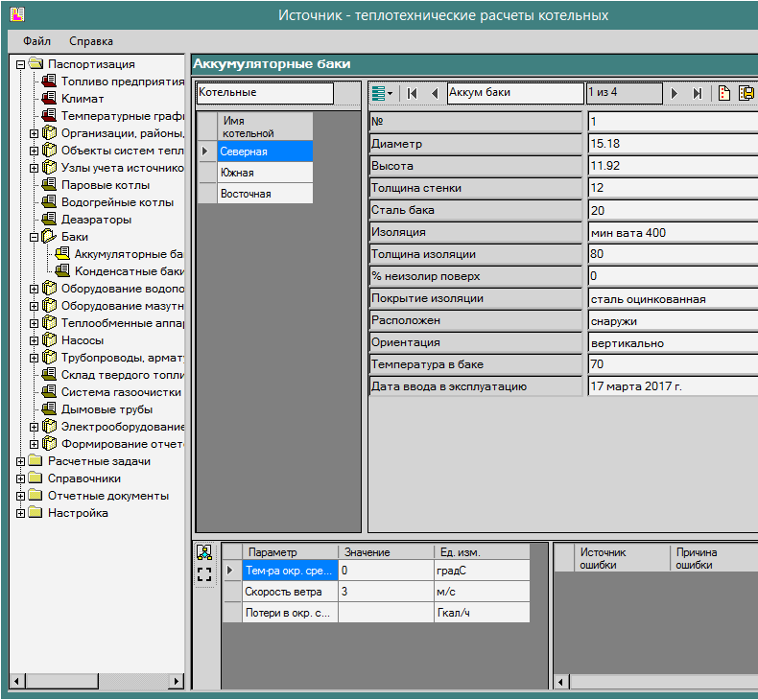758x700 pixels.
Task: Click the Диаметр value field
Action: 672,144
